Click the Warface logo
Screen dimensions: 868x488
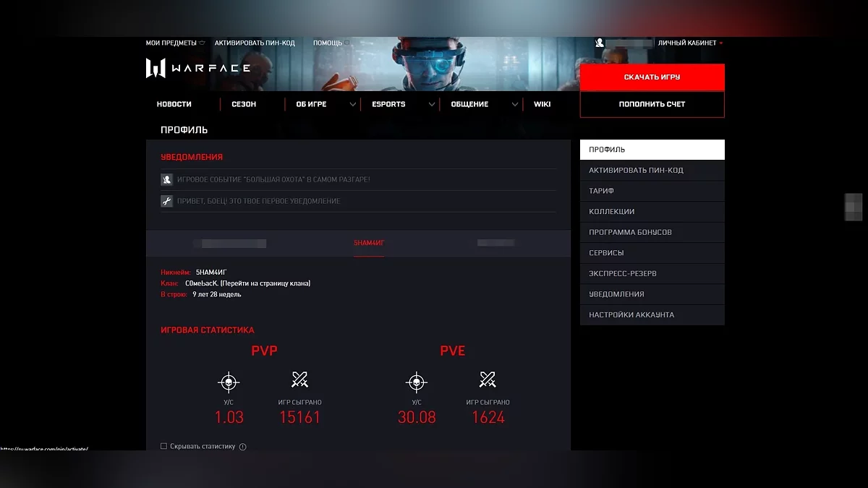198,68
